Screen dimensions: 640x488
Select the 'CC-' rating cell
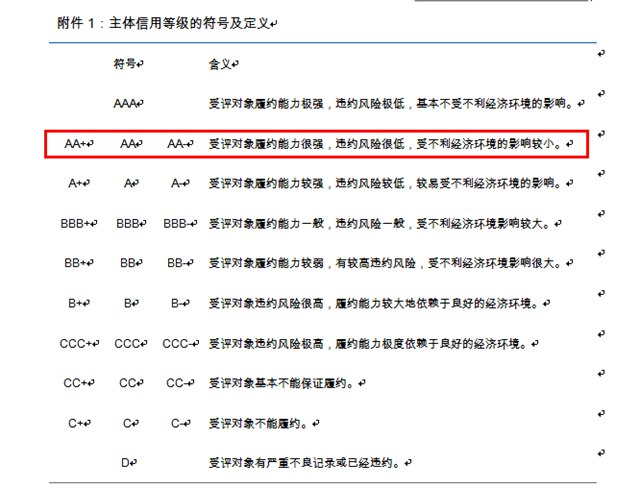point(177,383)
